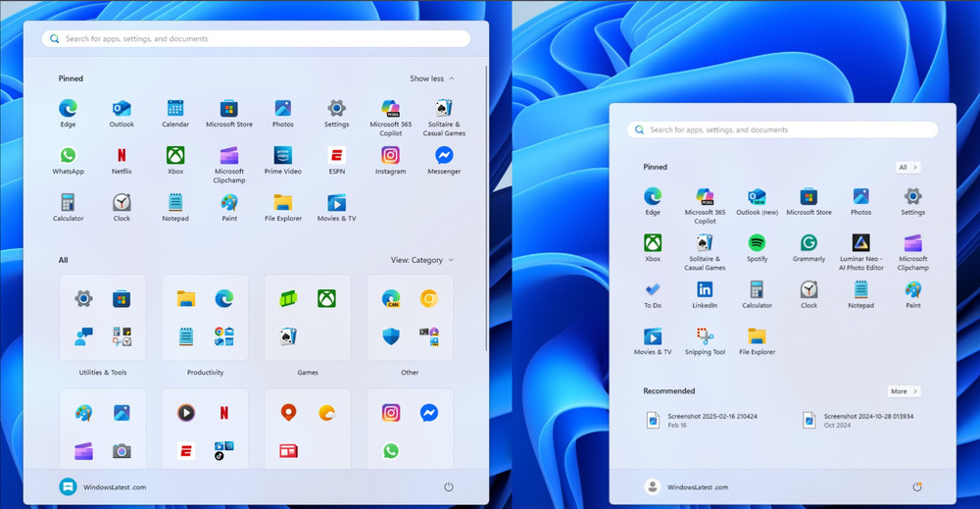
Task: Open Screenshot 2024-10-28 013934 file
Action: point(857,420)
